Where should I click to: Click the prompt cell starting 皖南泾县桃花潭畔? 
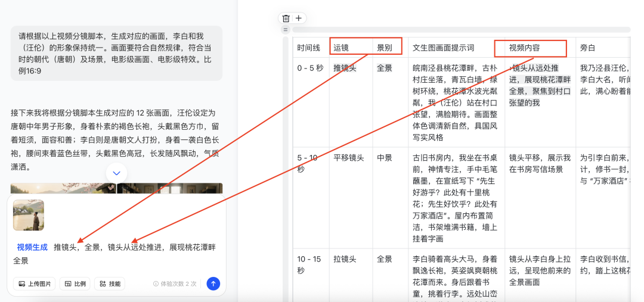(x=456, y=102)
